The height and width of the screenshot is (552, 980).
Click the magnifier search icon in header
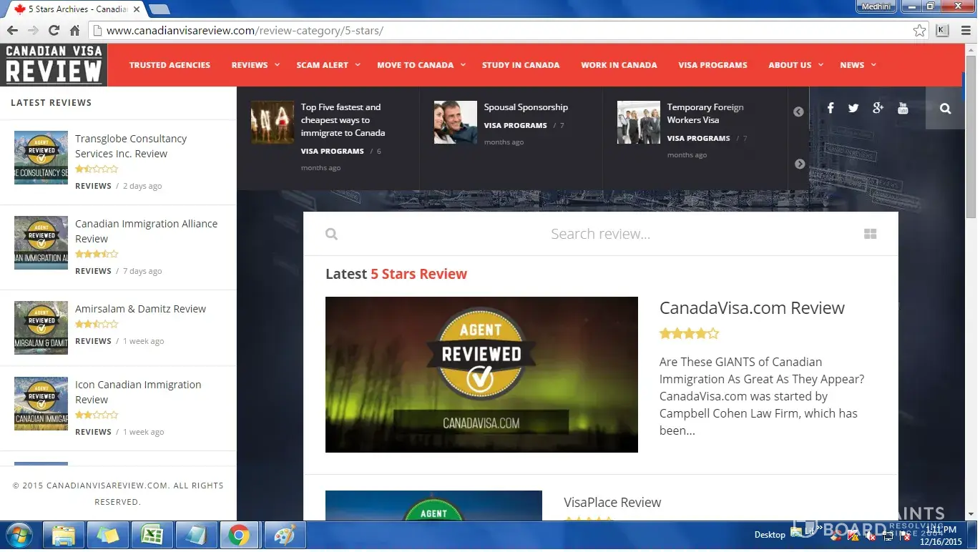point(945,109)
